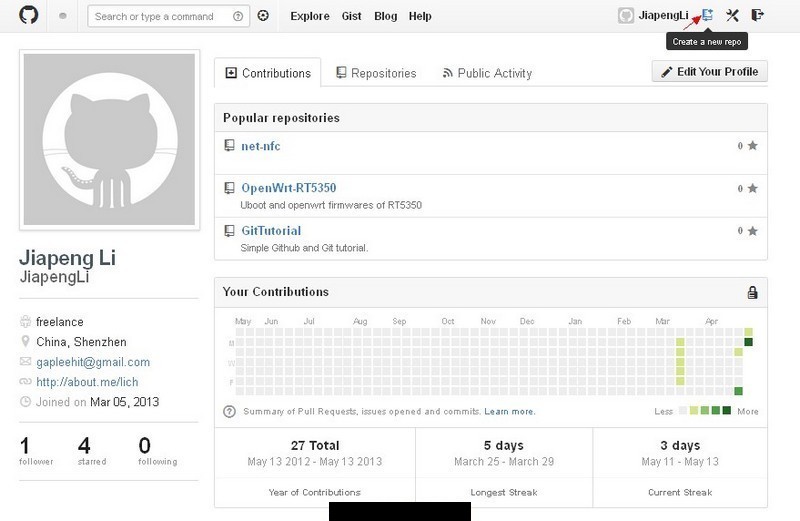
Task: View the 4 starred count
Action: tap(92, 451)
